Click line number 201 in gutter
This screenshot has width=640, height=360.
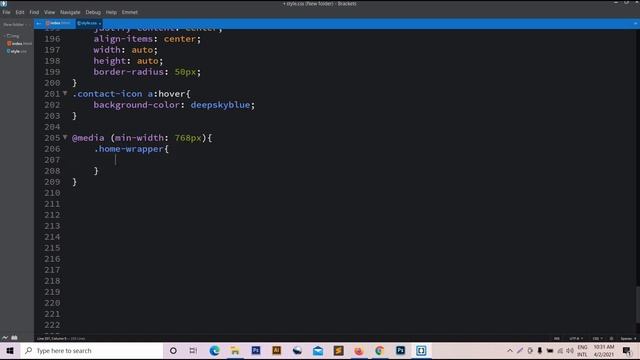tap(52, 94)
